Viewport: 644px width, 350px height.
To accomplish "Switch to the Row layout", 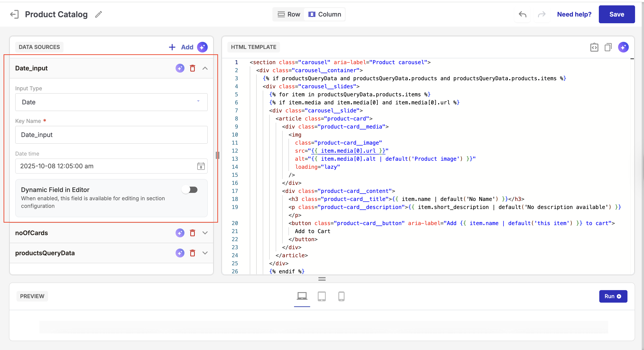I will tap(289, 14).
